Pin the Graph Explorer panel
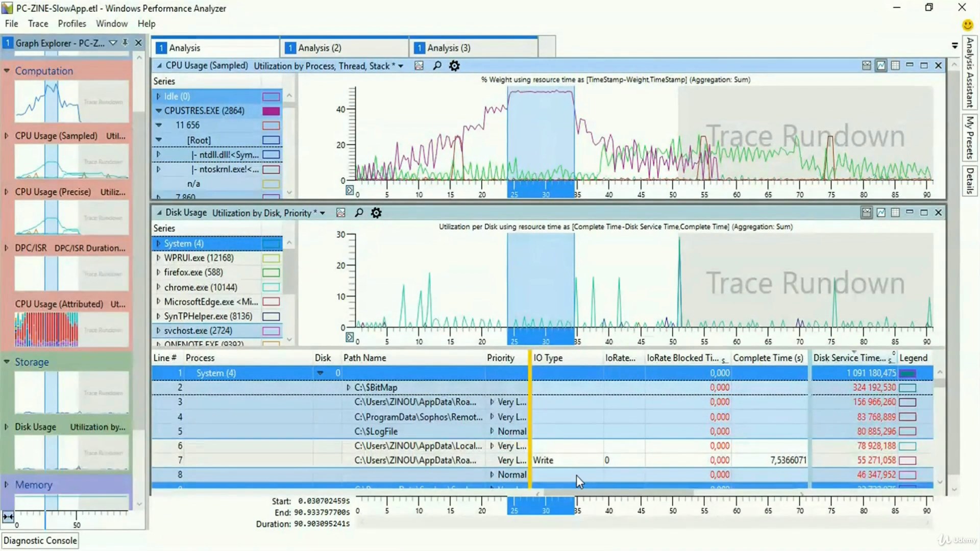This screenshot has width=980, height=551. (126, 43)
